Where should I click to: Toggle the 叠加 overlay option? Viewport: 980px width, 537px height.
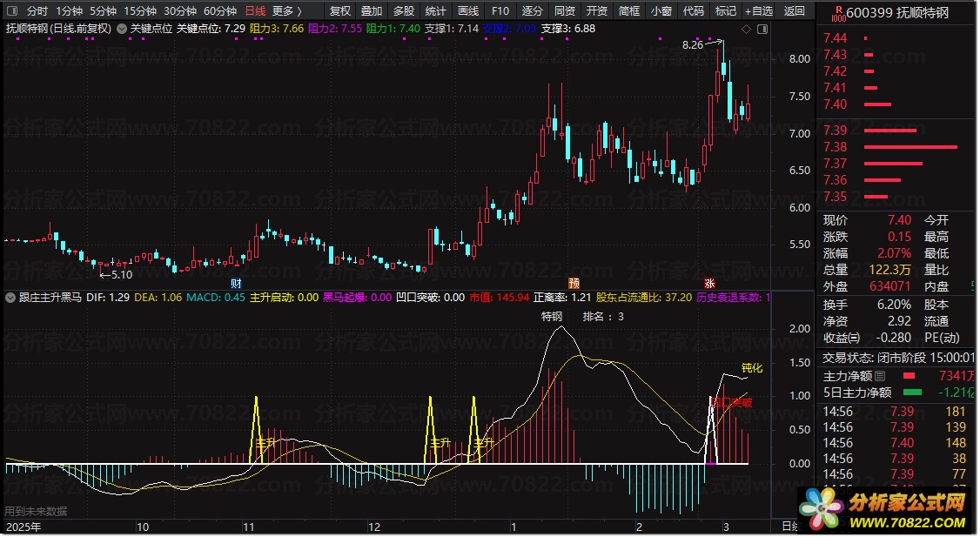tap(372, 11)
